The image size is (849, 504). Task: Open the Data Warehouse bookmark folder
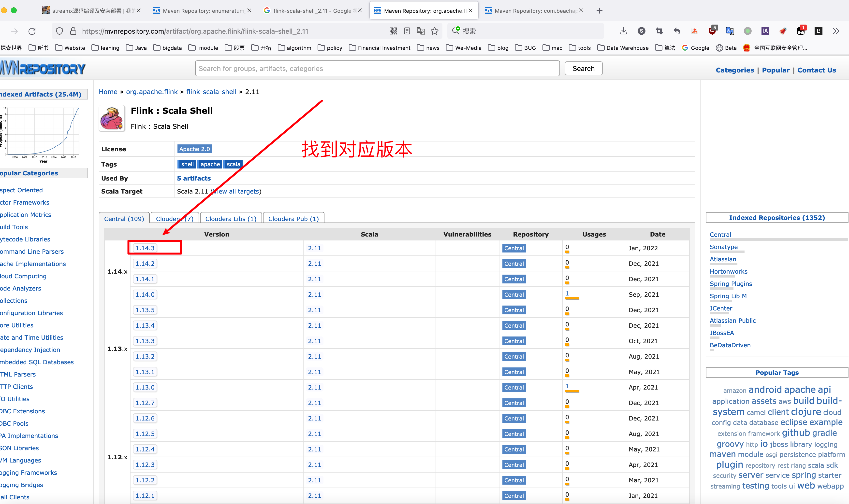pyautogui.click(x=623, y=48)
